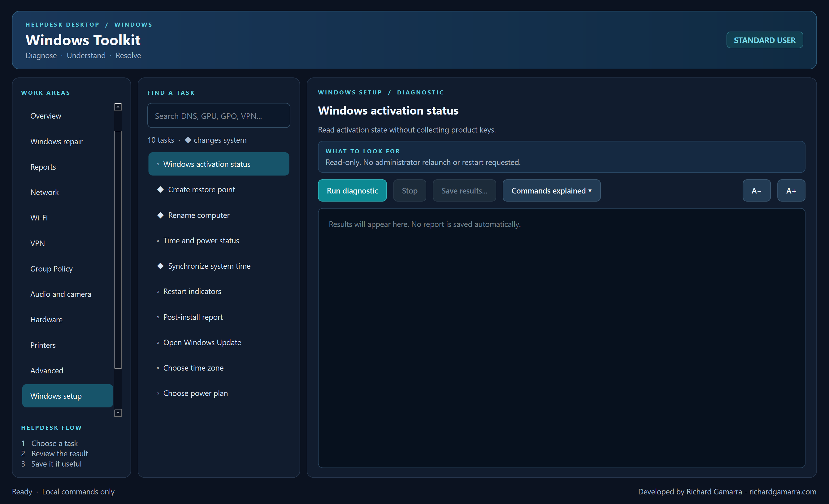Select the Synchronize system time task
The height and width of the screenshot is (504, 829).
pyautogui.click(x=219, y=266)
